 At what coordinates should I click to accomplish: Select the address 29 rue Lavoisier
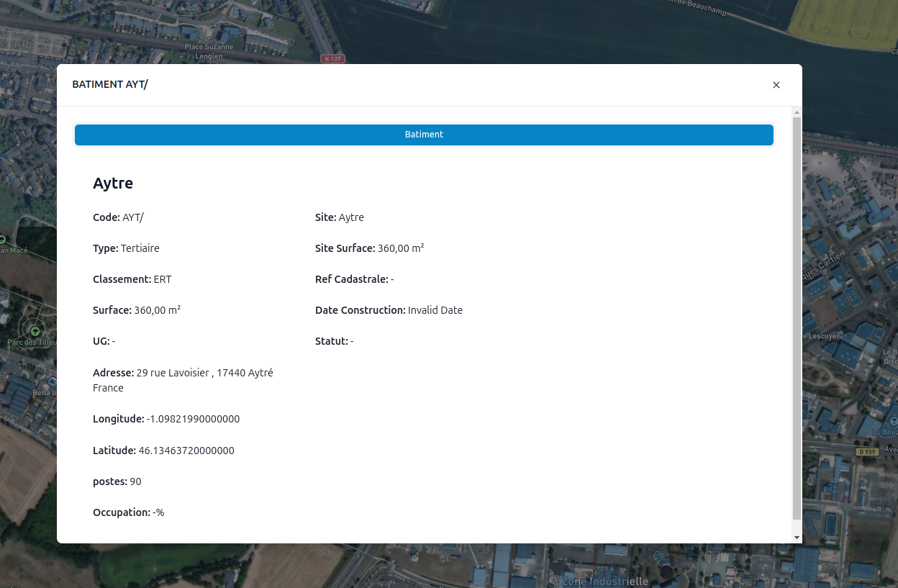click(x=183, y=373)
